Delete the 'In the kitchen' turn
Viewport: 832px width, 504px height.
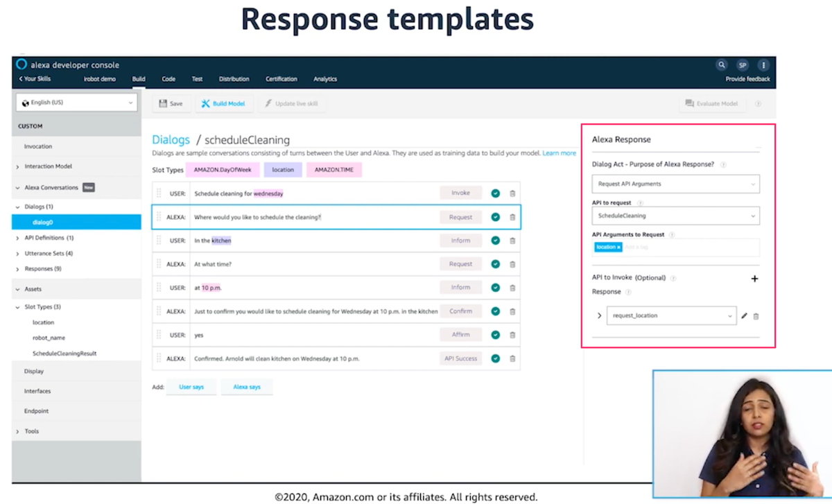[x=512, y=241]
